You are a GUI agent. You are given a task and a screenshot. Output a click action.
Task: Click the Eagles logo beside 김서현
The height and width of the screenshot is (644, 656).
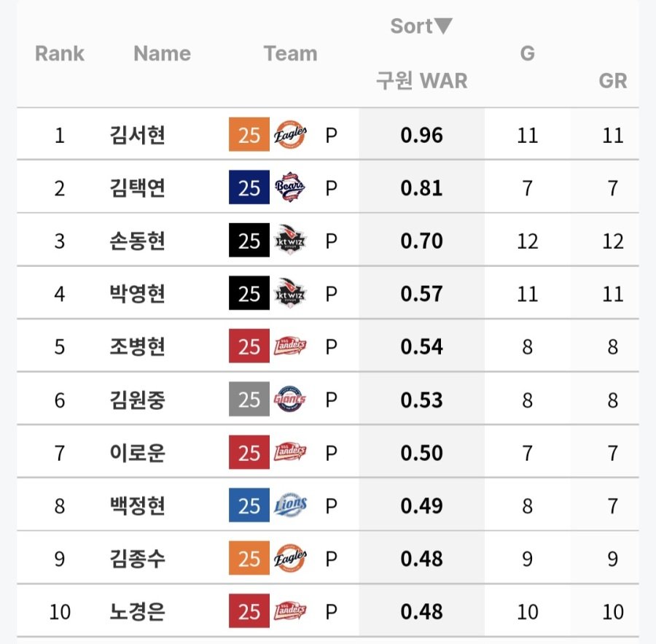pyautogui.click(x=290, y=134)
